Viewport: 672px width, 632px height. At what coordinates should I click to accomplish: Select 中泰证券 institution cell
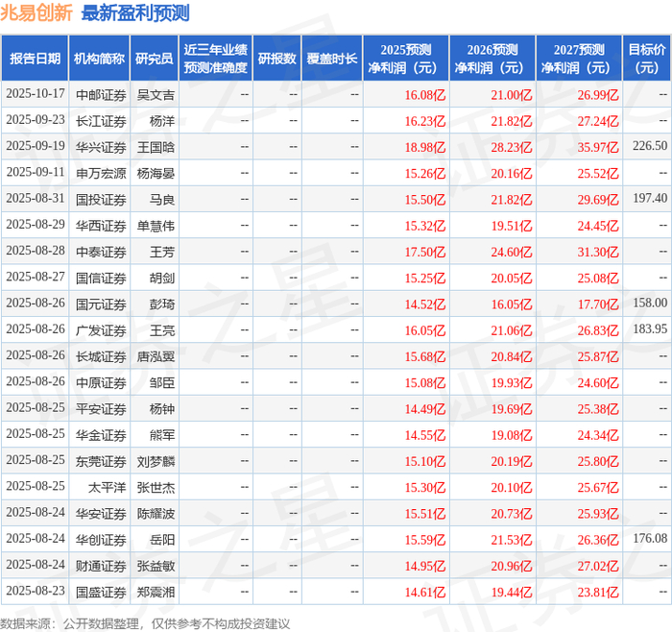click(x=101, y=252)
